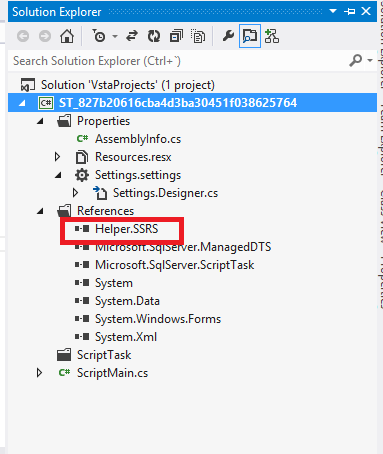The width and height of the screenshot is (383, 454).
Task: Open search options dropdown arrow
Action: click(x=370, y=61)
